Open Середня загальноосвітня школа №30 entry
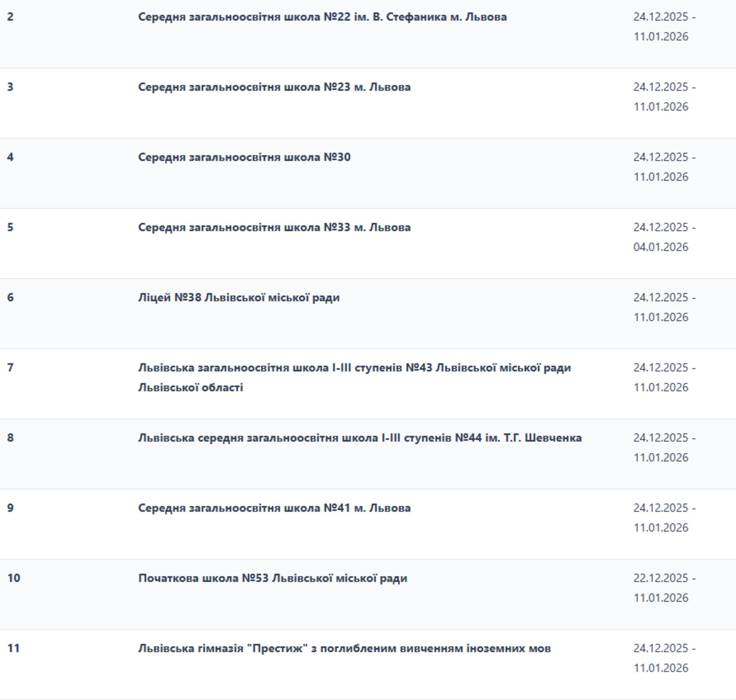This screenshot has width=736, height=700. click(244, 157)
